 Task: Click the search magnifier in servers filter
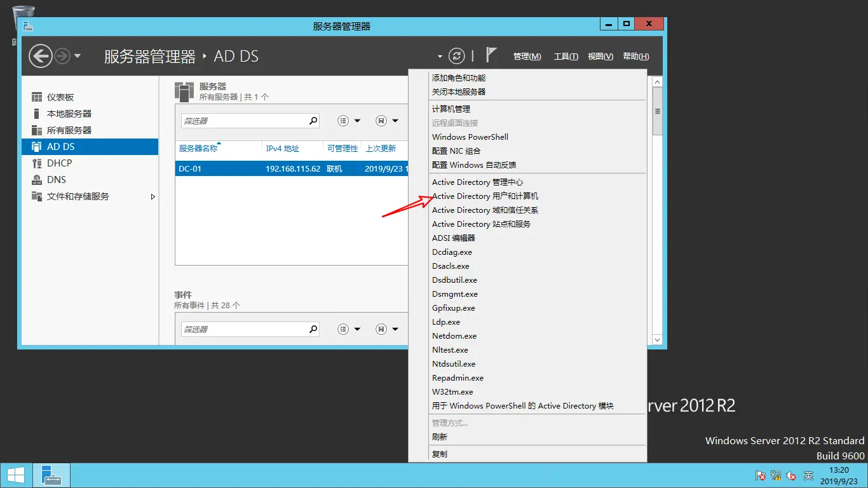tap(313, 121)
